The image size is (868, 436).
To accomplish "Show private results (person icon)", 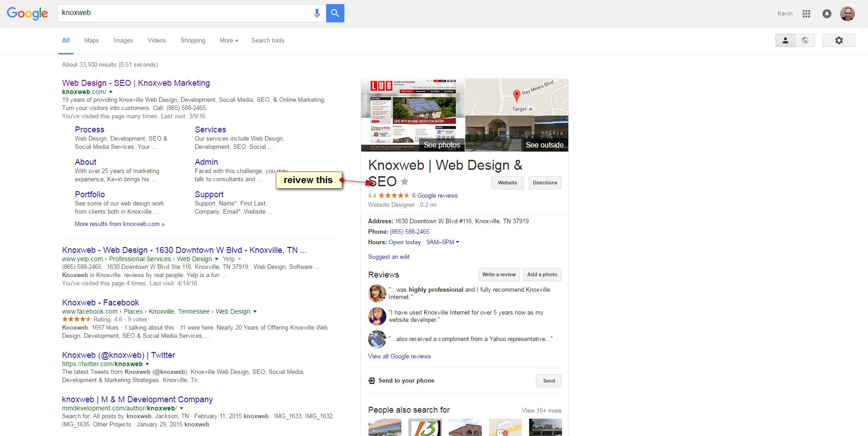I will pyautogui.click(x=785, y=41).
